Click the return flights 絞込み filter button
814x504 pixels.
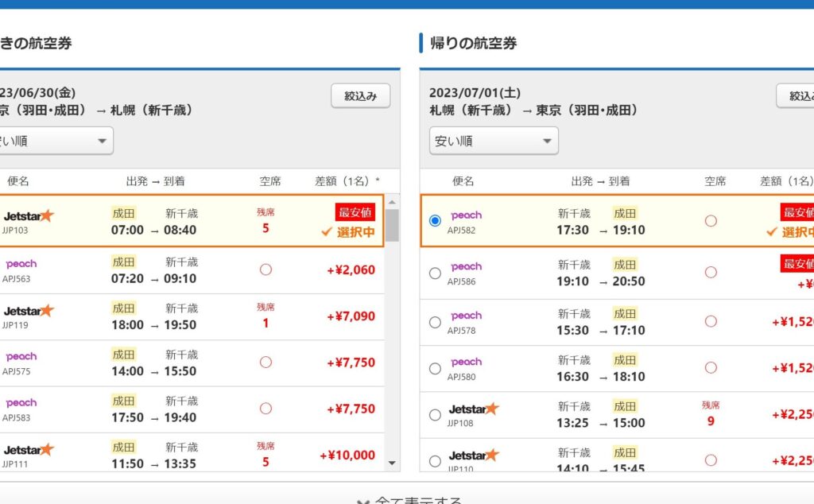point(795,96)
